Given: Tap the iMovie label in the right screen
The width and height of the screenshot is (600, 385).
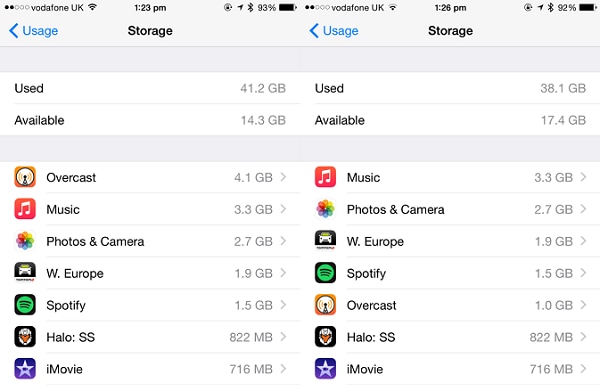Looking at the screenshot, I should [x=365, y=369].
